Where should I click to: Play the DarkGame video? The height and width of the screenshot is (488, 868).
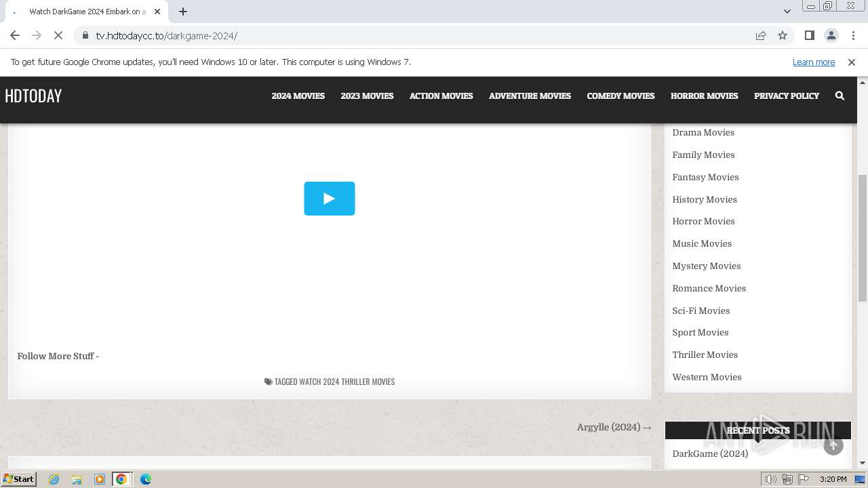coord(329,199)
